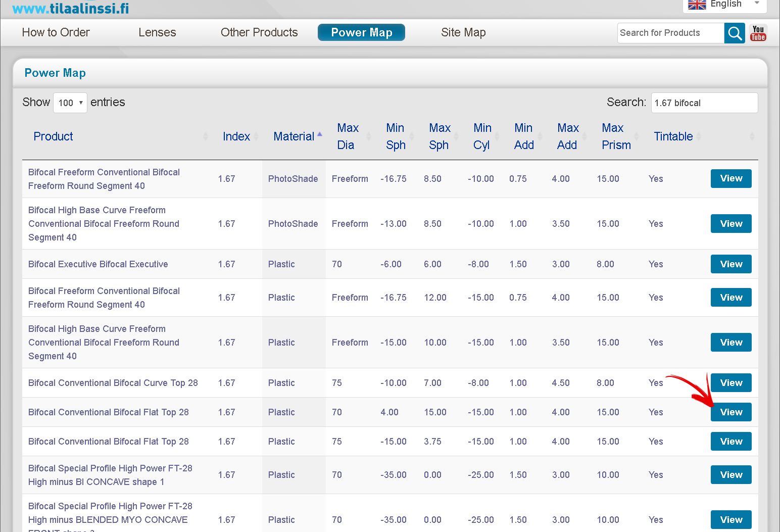Sort table by Index column
The image size is (780, 532).
point(236,136)
